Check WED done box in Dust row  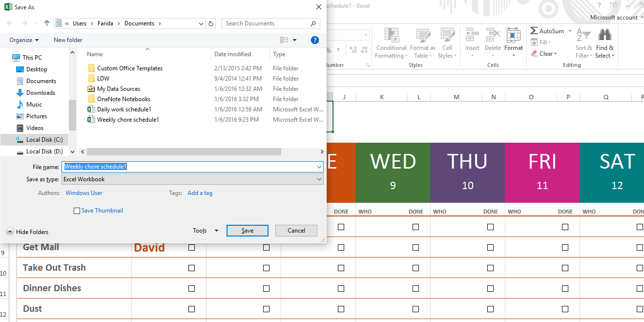pyautogui.click(x=415, y=309)
